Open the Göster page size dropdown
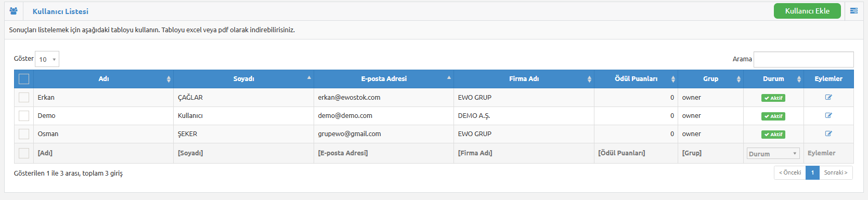The image size is (868, 200). tap(47, 59)
